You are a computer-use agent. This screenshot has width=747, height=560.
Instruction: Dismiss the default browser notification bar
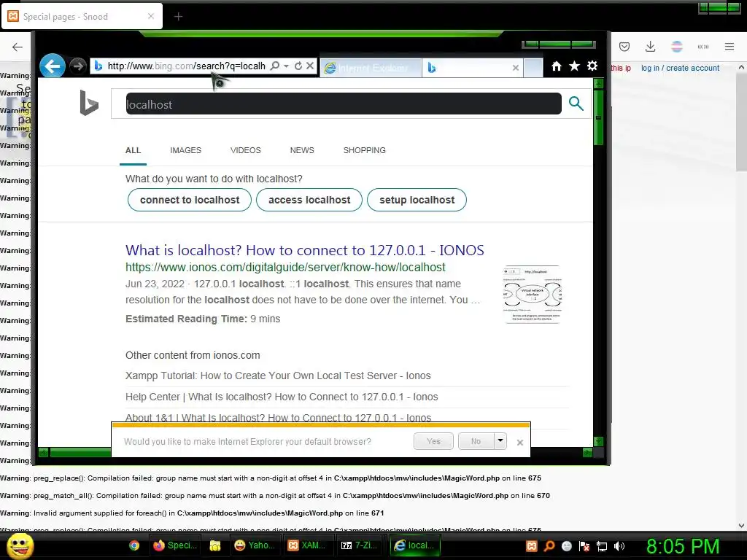519,443
